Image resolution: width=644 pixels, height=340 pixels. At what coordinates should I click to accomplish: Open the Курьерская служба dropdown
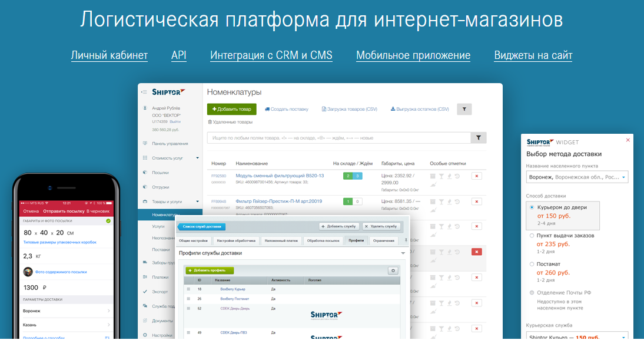577,335
